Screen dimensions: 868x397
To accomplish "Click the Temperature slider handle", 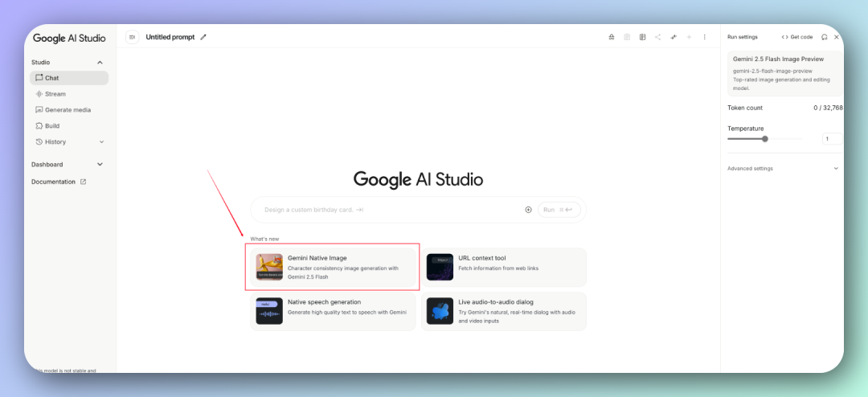I will [765, 139].
